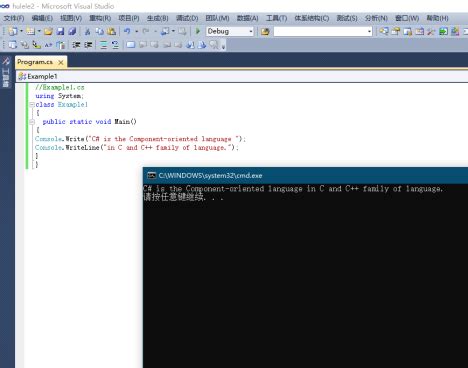The width and height of the screenshot is (468, 368).
Task: Click the Undo arrow icon
Action: click(127, 31)
